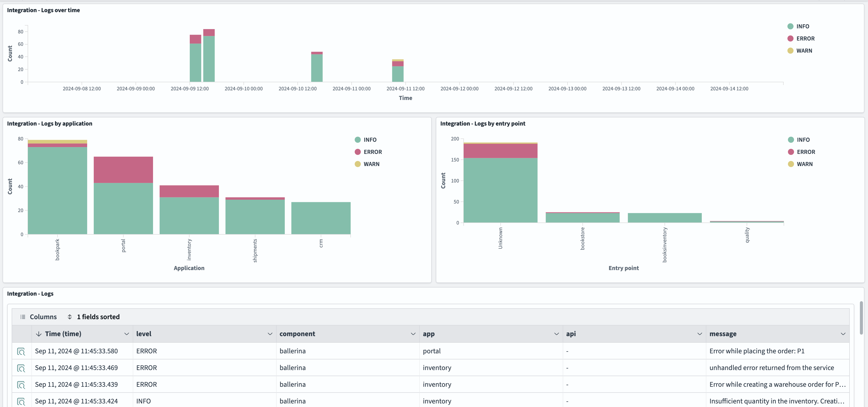The image size is (868, 407).
Task: Click the portal bar's ERROR segment
Action: (x=123, y=170)
